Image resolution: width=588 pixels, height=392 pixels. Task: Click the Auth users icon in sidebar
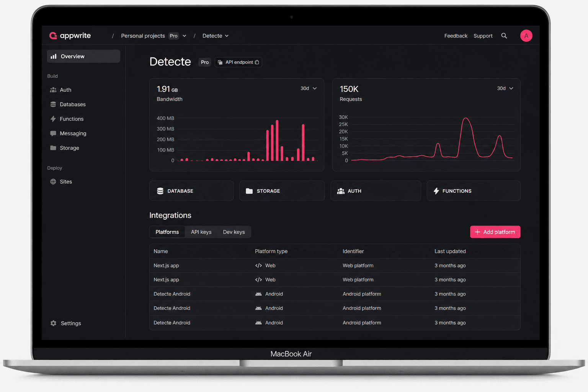click(53, 90)
